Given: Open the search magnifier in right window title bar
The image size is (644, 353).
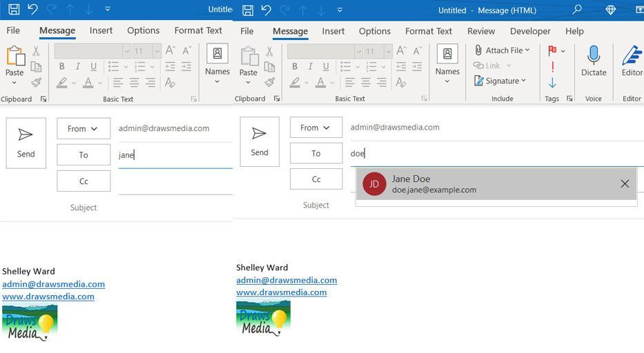Looking at the screenshot, I should (577, 10).
